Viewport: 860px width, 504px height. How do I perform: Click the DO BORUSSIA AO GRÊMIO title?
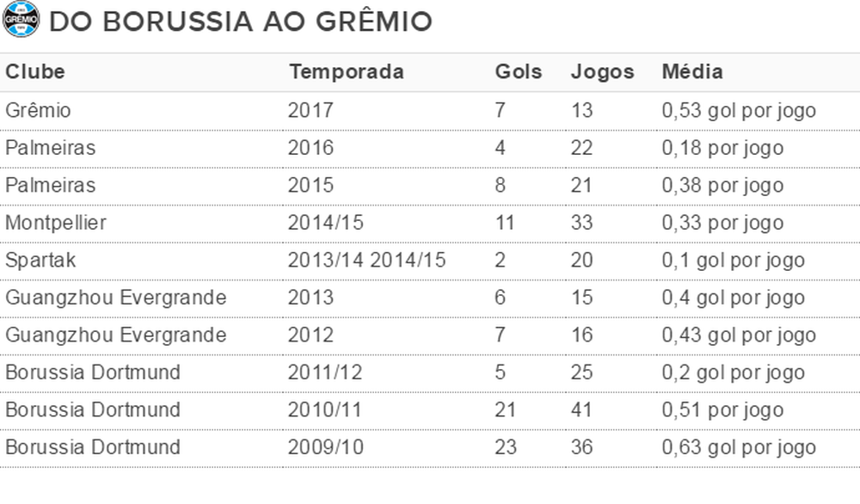click(x=241, y=22)
